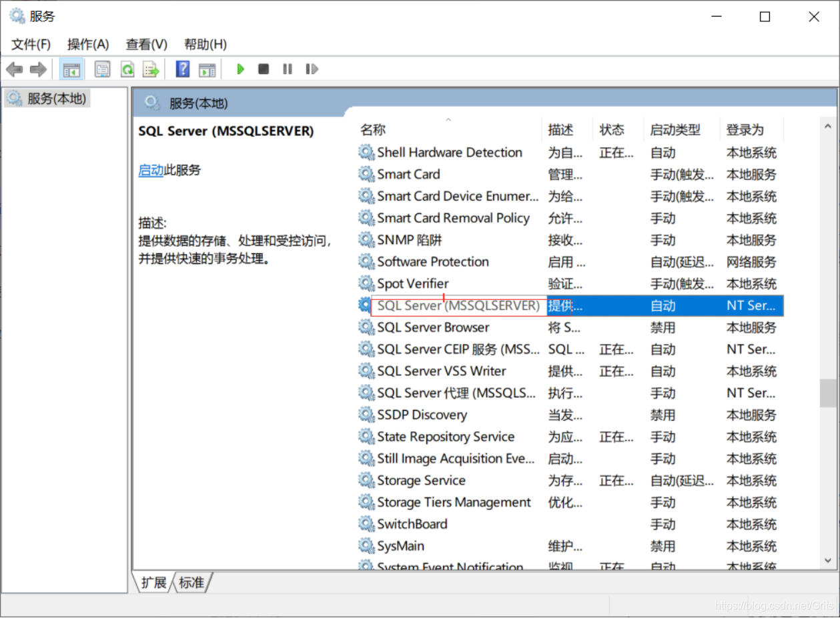Click 手动 startup type of SwitchBoard
Image resolution: width=840 pixels, height=618 pixels.
click(663, 524)
